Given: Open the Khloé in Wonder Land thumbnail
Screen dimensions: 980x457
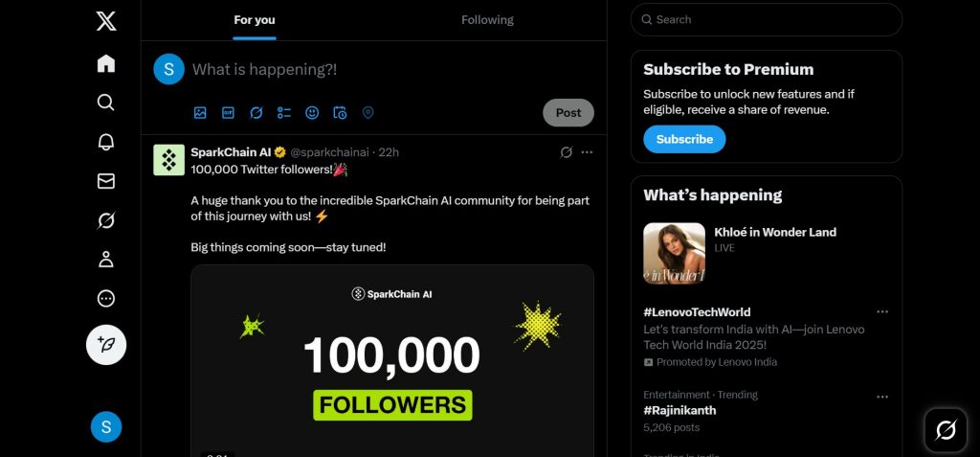Looking at the screenshot, I should pyautogui.click(x=674, y=254).
